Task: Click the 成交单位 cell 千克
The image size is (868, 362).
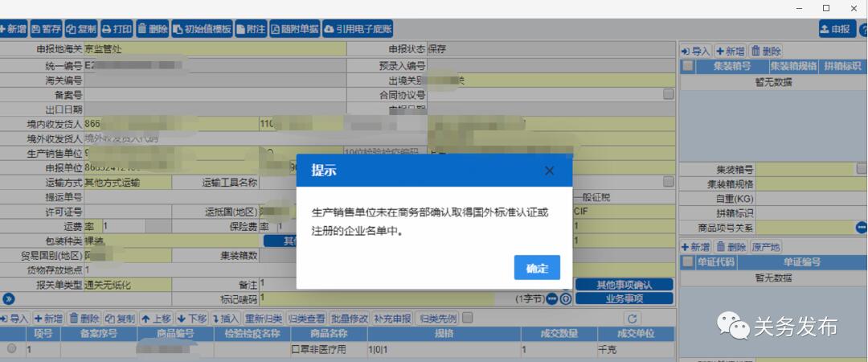Action: click(x=636, y=350)
